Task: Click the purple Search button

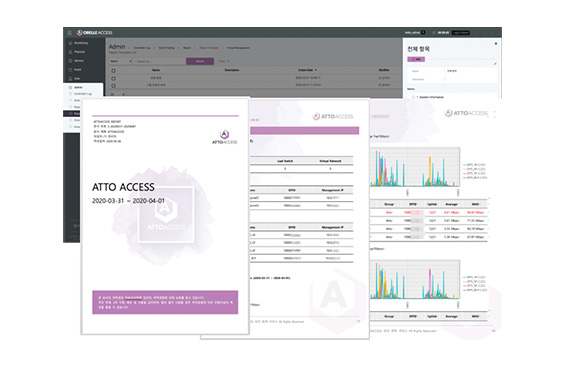Action: (x=200, y=61)
